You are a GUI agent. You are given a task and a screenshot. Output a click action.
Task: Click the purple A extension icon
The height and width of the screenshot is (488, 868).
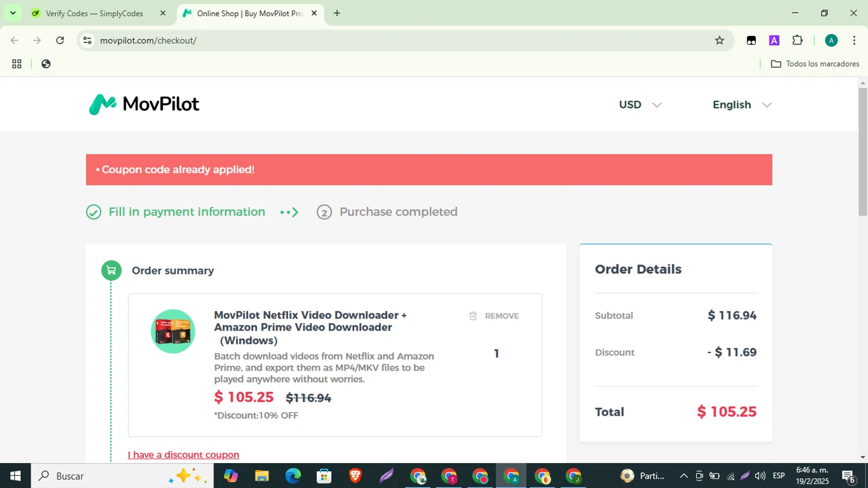(x=774, y=41)
